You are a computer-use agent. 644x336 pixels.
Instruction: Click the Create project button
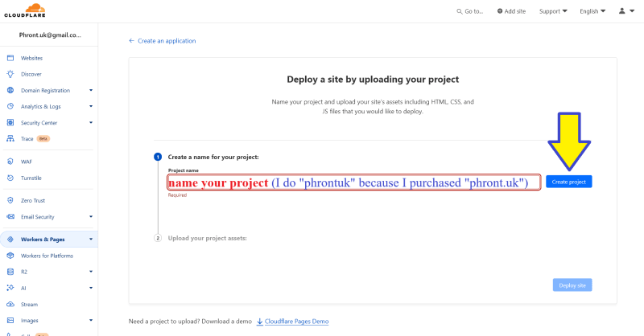tap(569, 182)
